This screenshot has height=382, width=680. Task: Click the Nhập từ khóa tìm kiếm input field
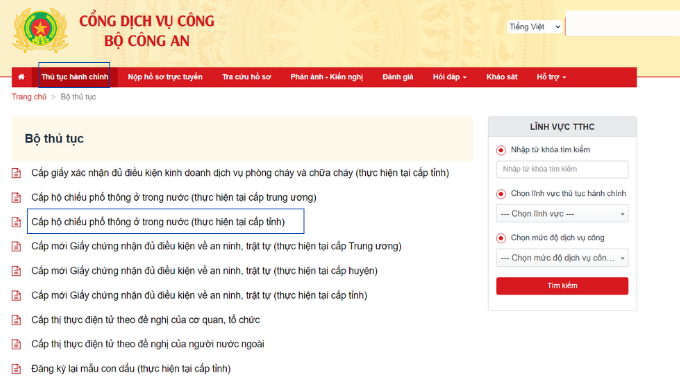[562, 169]
